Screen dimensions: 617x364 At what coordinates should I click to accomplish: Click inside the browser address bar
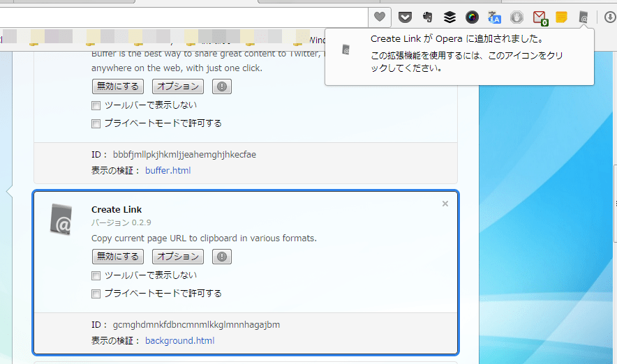[183, 17]
